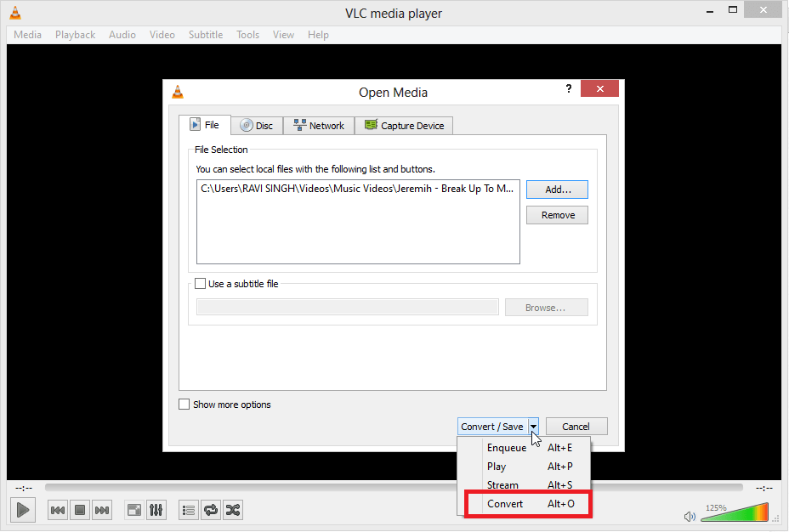This screenshot has height=532, width=789.
Task: Click the Cancel button
Action: (x=576, y=427)
